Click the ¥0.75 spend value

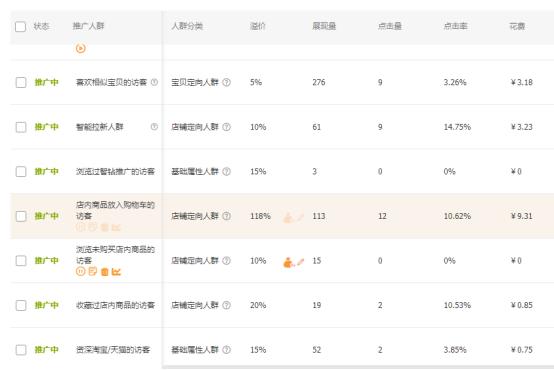521,350
